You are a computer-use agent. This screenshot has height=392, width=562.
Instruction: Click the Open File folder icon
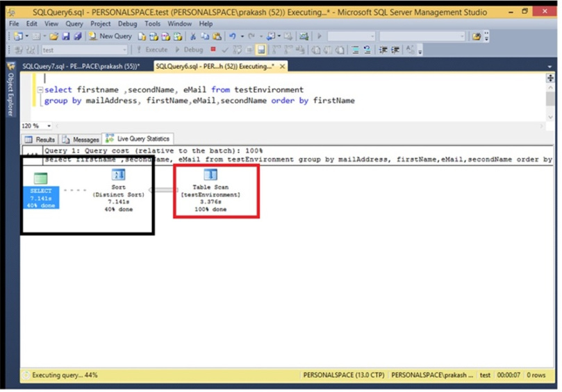pos(53,36)
